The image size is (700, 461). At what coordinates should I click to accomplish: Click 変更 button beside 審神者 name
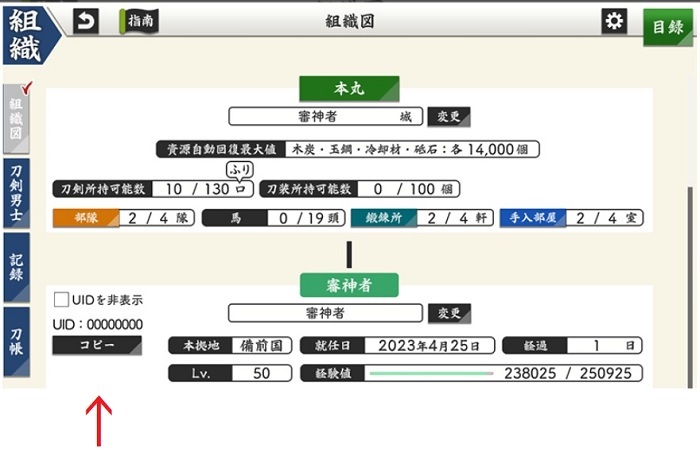pyautogui.click(x=449, y=313)
